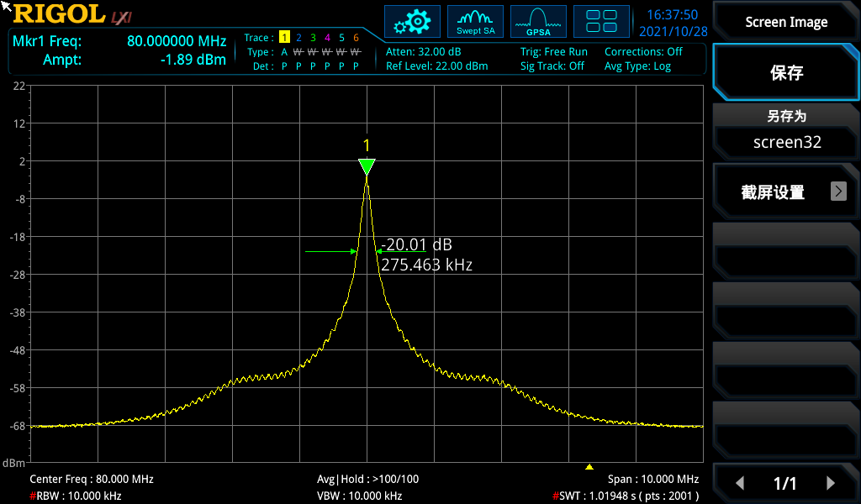Go to previous menu page arrow
Image resolution: width=861 pixels, height=504 pixels.
click(740, 483)
